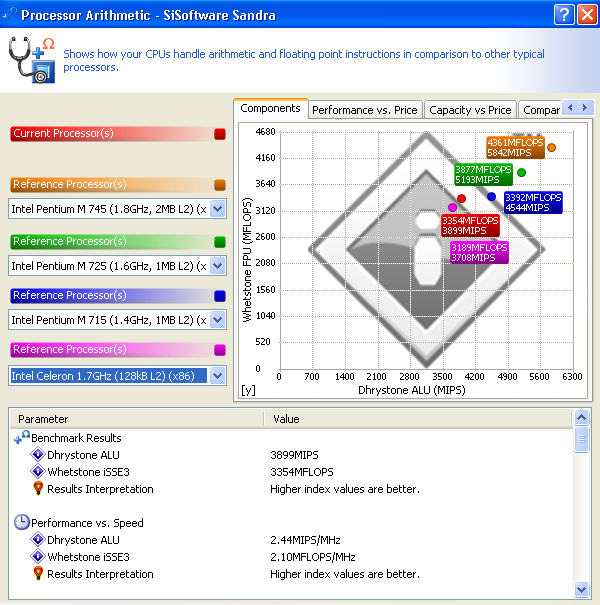Screen dimensions: 600x605
Task: Select the 2.10MFLOPS/MHz value
Action: 313,557
